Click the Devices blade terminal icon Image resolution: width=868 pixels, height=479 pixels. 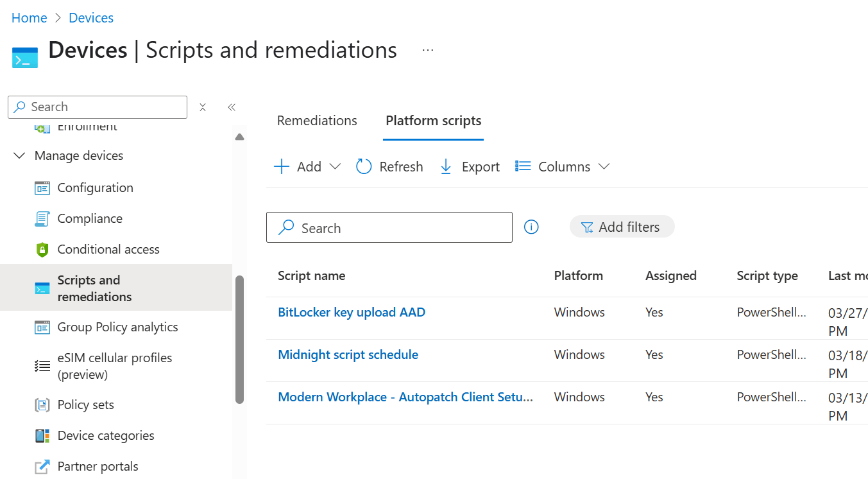pos(25,58)
